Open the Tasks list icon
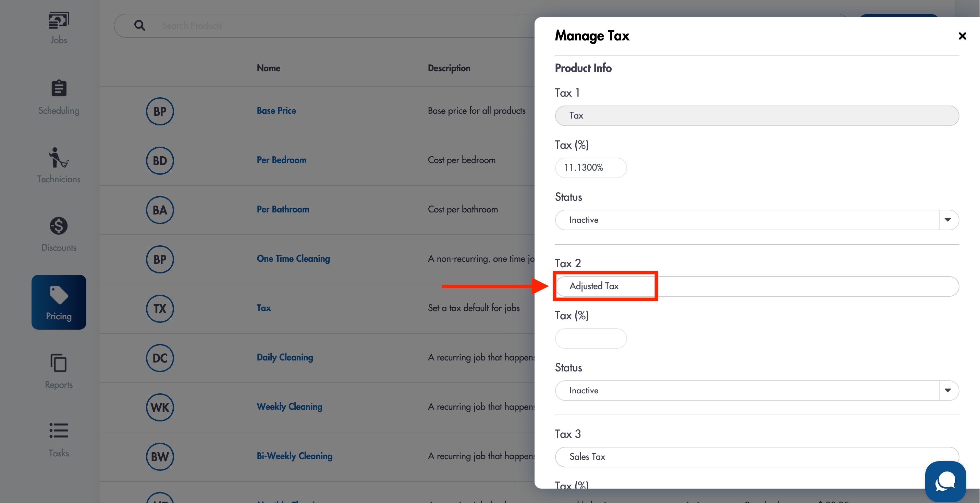The image size is (980, 503). [x=59, y=431]
